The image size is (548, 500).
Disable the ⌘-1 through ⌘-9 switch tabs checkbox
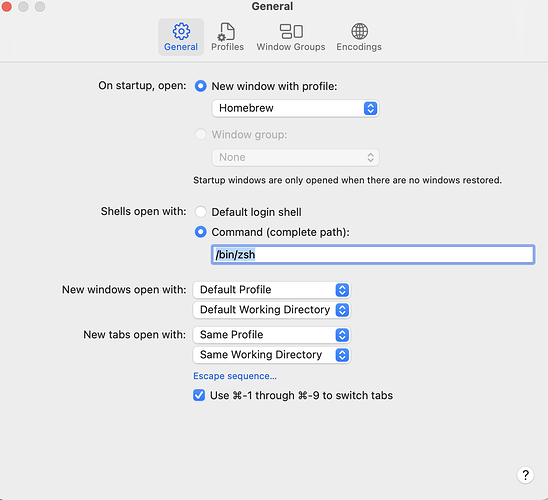pos(199,396)
